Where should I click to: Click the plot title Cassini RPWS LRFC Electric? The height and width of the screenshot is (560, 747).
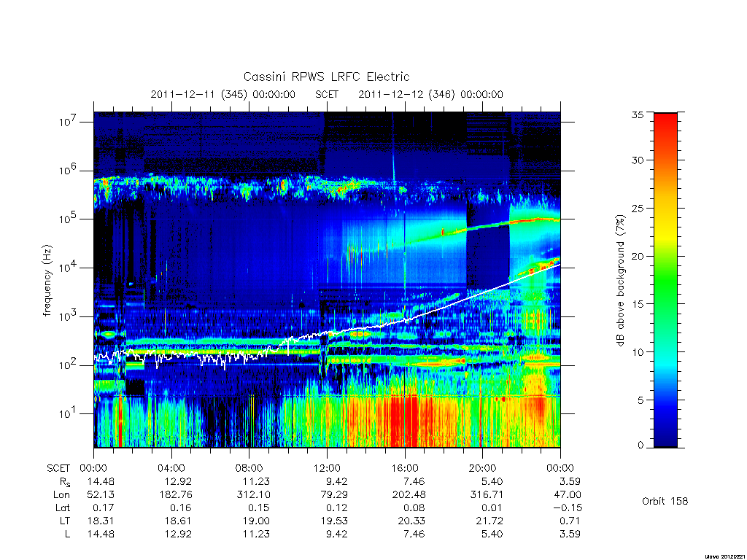pos(326,77)
